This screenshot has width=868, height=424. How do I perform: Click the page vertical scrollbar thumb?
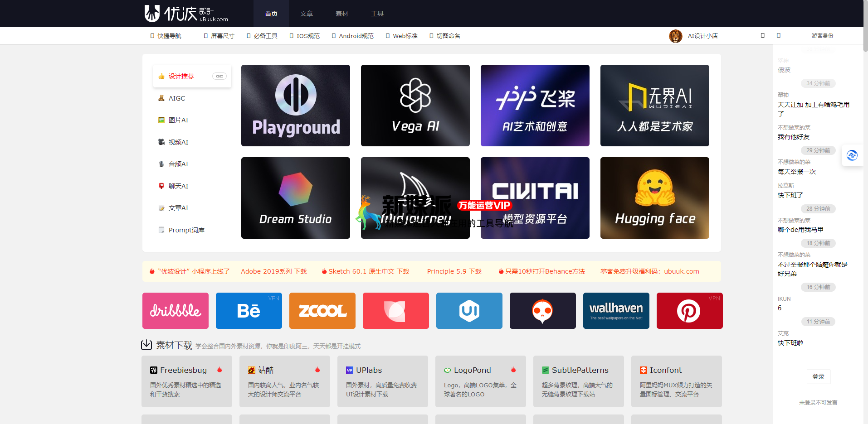pos(866,26)
